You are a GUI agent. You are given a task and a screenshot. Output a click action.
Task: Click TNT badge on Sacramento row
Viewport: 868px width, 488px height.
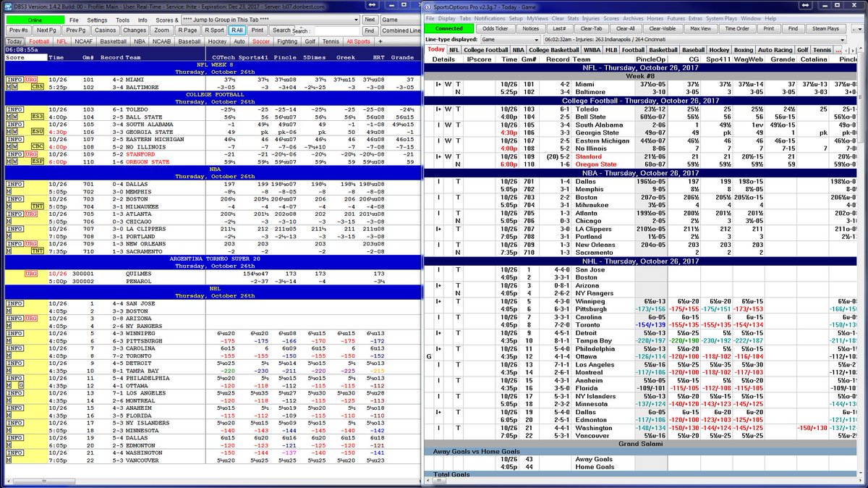click(36, 251)
